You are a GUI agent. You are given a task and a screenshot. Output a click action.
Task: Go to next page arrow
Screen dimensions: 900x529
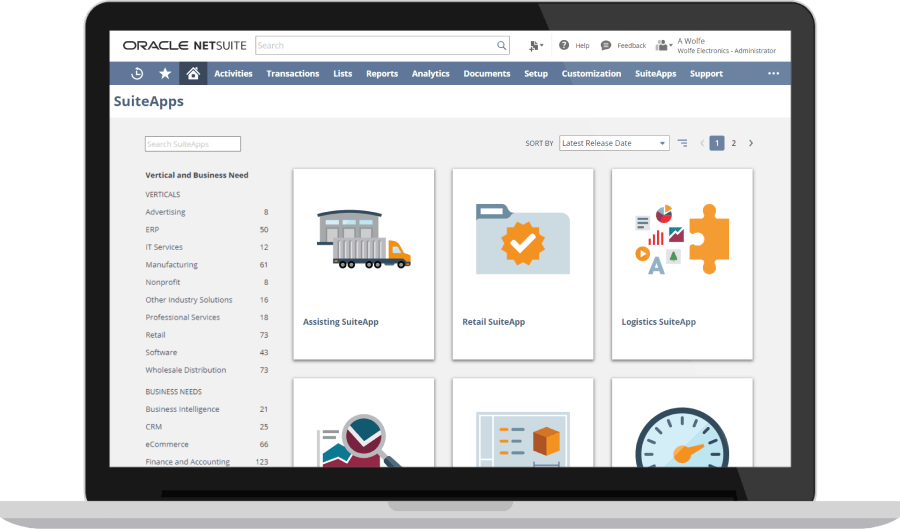(751, 143)
